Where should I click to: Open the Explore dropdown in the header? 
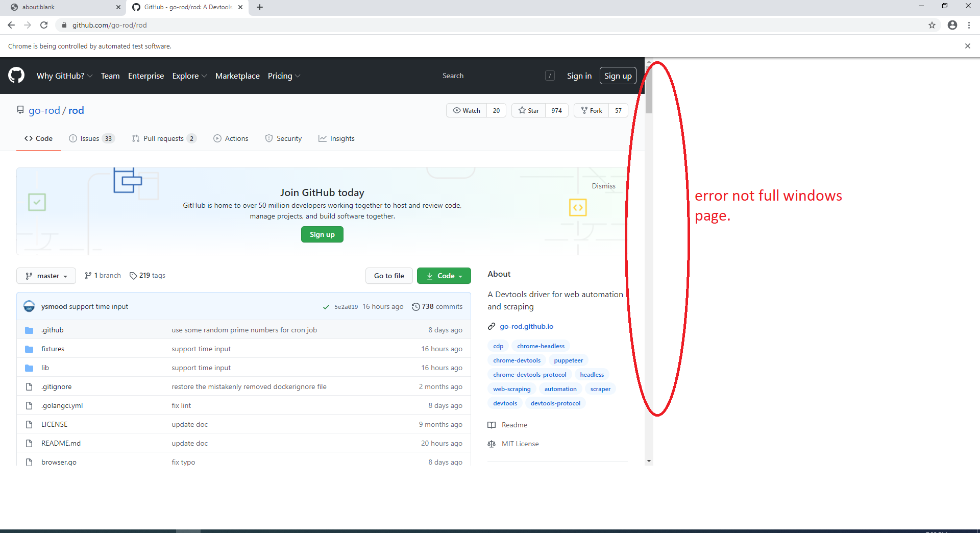[x=189, y=76]
